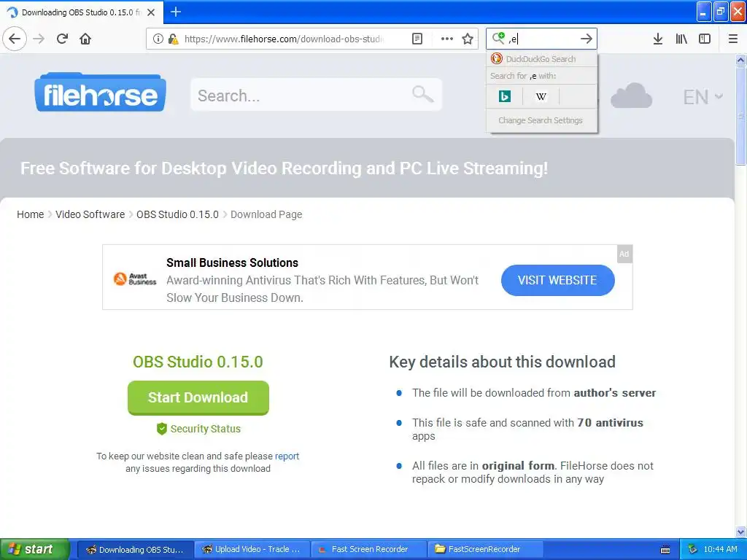Open the Firefox hamburger menu
This screenshot has height=560, width=747.
(733, 39)
